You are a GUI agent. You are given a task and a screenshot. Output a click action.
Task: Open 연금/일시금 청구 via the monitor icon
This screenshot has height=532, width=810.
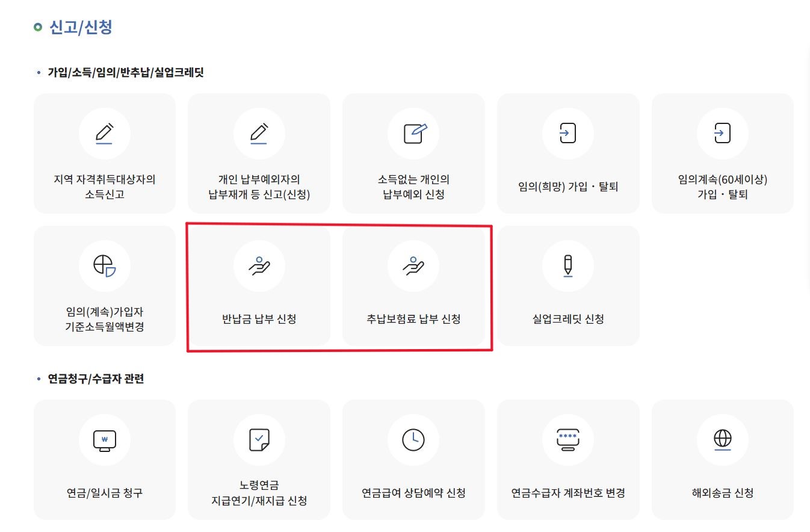pyautogui.click(x=104, y=440)
